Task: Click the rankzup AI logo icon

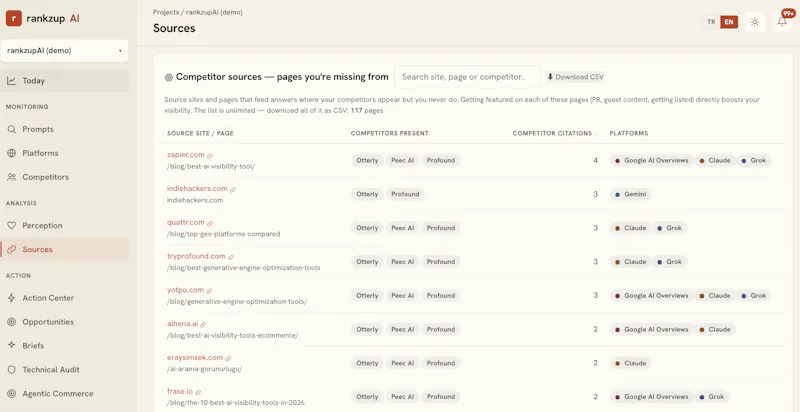Action: pyautogui.click(x=14, y=18)
